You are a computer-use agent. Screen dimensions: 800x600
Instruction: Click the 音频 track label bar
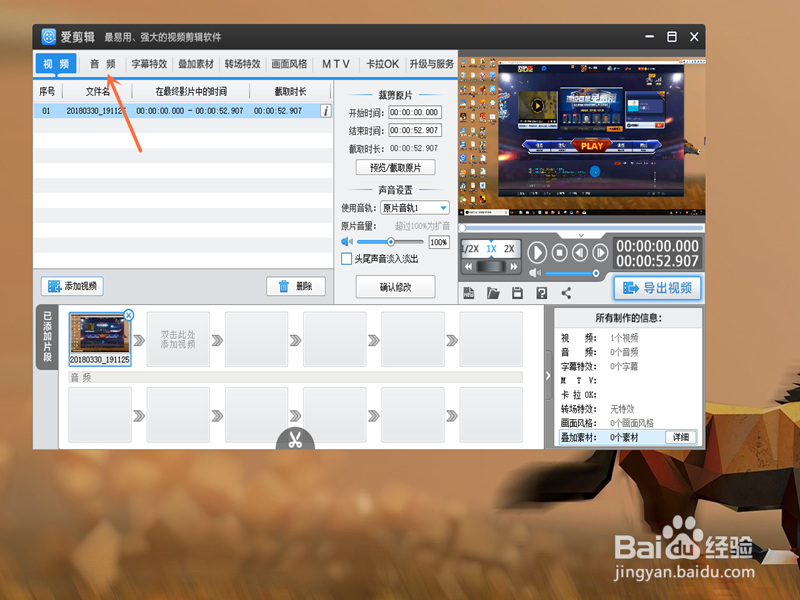pyautogui.click(x=295, y=377)
